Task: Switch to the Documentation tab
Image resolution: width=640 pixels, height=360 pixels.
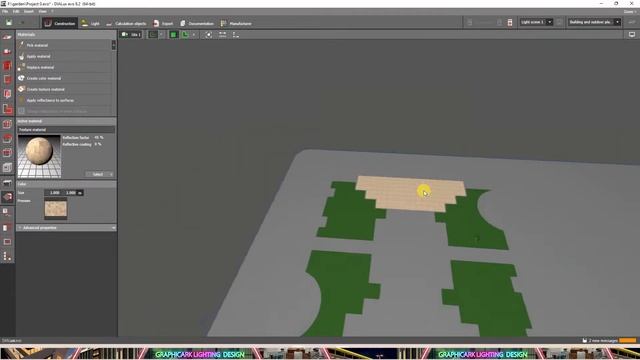Action: pos(197,23)
